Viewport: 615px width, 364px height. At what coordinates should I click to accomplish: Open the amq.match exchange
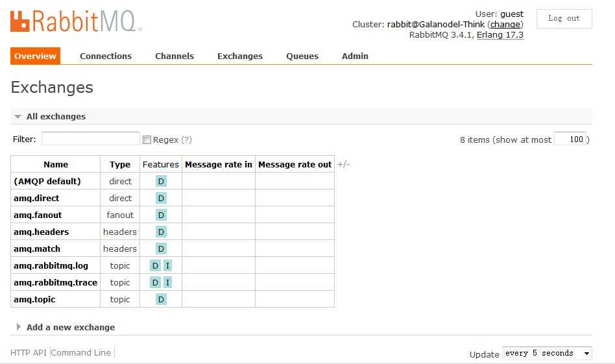tap(37, 249)
